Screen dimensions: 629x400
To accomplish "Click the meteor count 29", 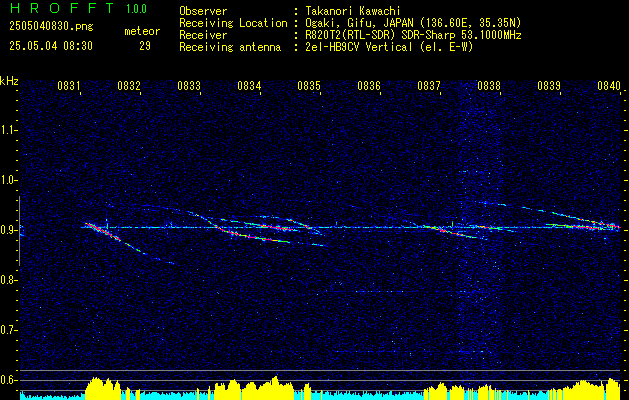I will 145,46.
